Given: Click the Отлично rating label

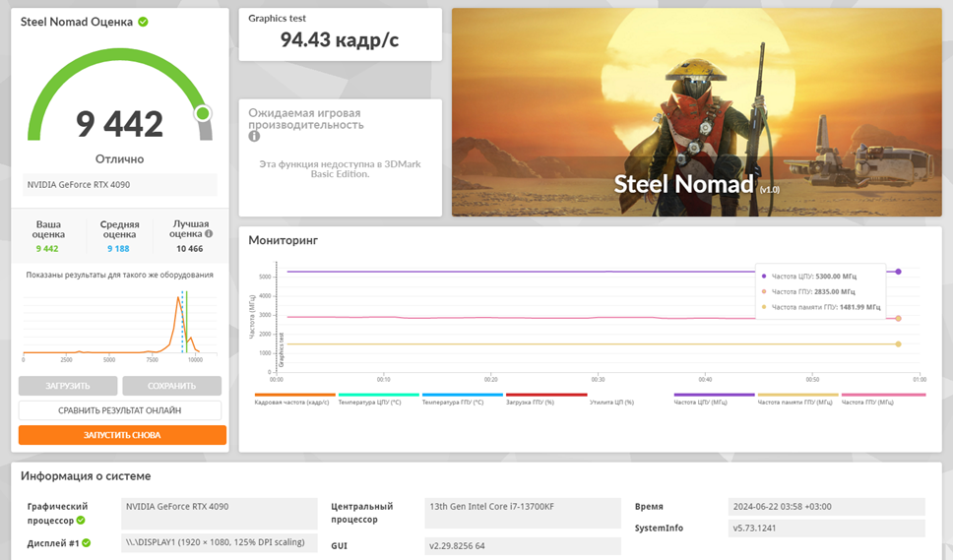Looking at the screenshot, I should point(120,159).
